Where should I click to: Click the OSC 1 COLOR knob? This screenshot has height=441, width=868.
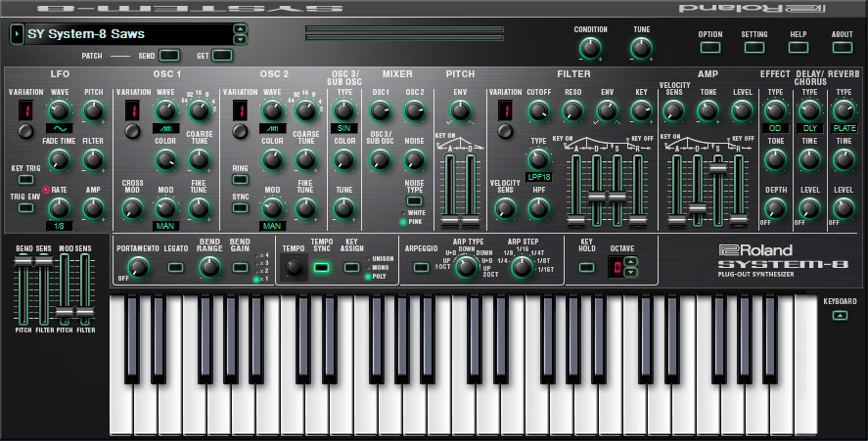pos(165,160)
